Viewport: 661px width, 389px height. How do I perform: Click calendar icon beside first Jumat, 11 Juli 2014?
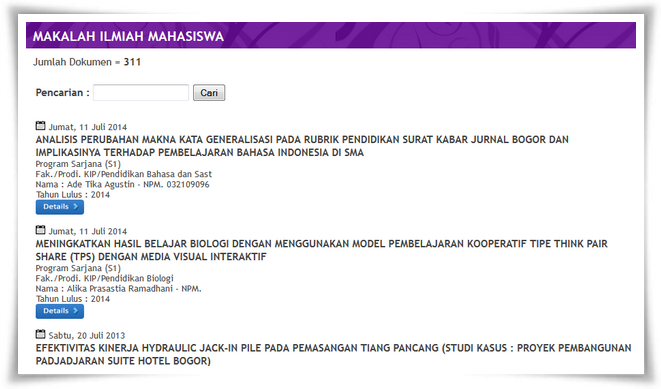40,126
